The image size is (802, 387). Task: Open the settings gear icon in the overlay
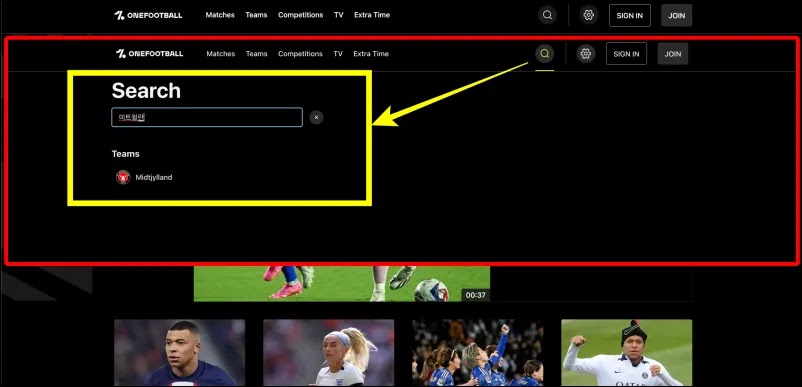pos(586,54)
